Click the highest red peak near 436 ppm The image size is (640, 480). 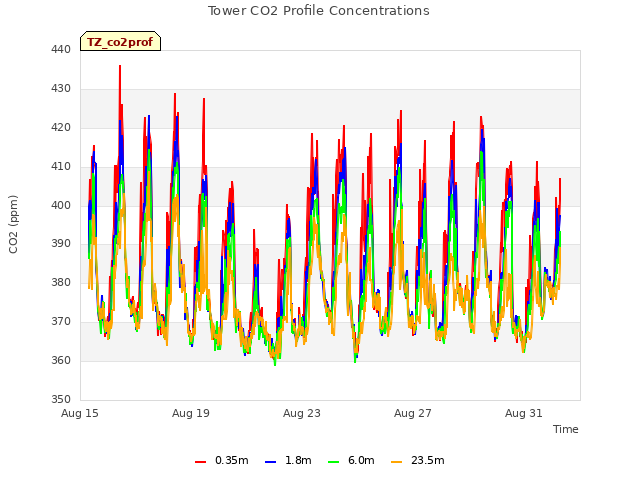pos(120,67)
